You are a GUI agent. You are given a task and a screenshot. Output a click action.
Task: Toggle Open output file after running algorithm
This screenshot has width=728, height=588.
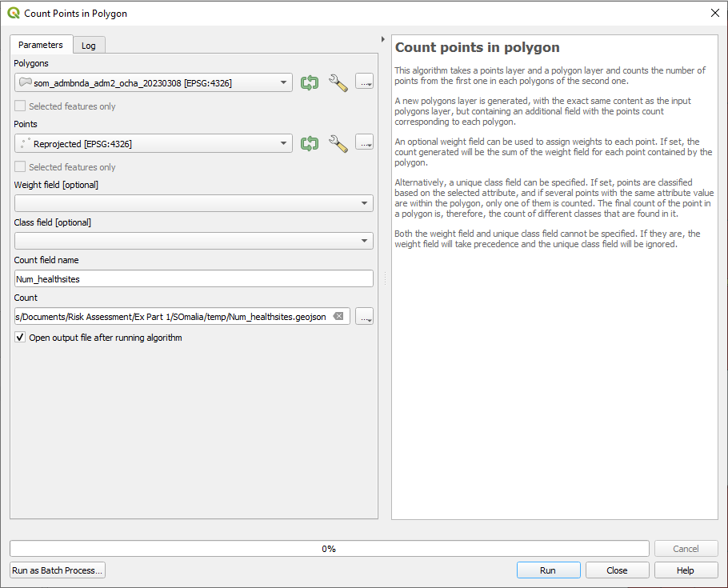(20, 338)
